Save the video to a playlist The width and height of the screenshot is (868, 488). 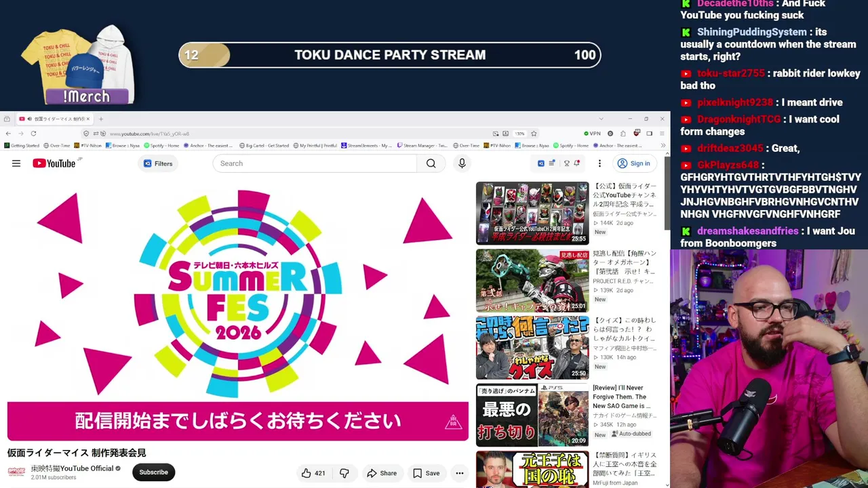click(426, 473)
